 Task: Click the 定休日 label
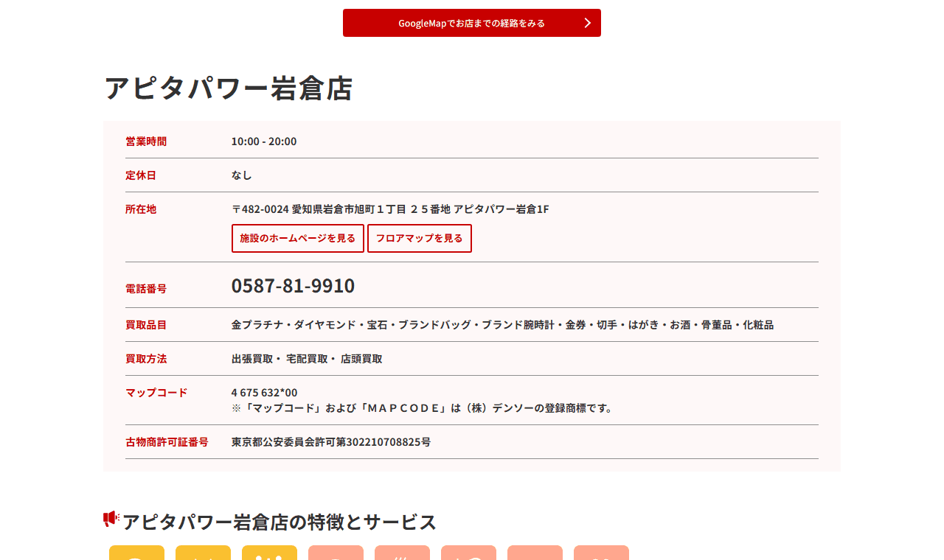click(x=141, y=175)
